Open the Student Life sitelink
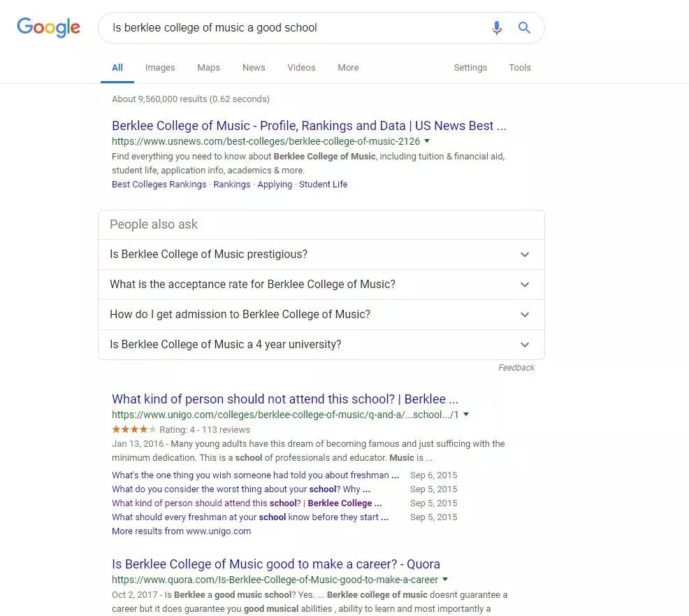 [324, 184]
